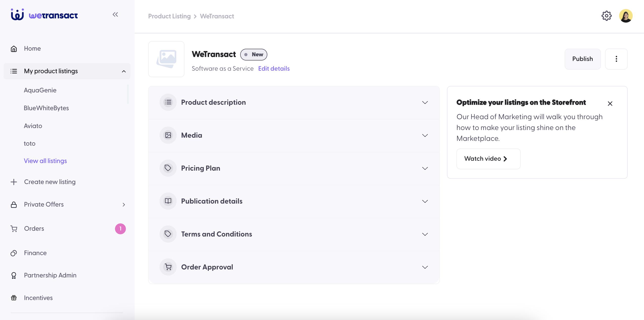
Task: Expand the Pricing Plan section
Action: 425,168
